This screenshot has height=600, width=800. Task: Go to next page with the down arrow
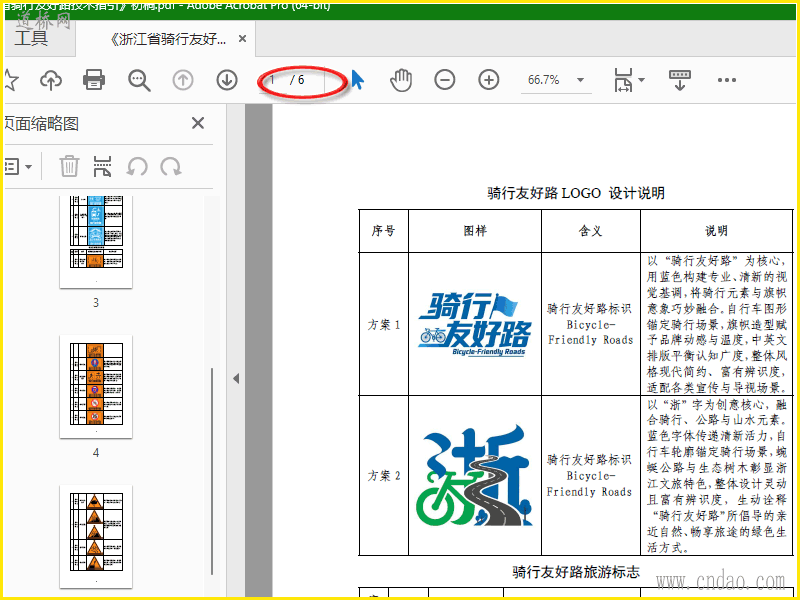(x=227, y=80)
